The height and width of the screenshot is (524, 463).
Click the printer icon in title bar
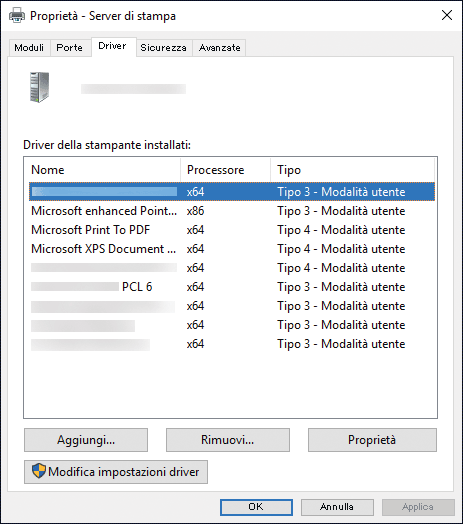click(x=17, y=15)
